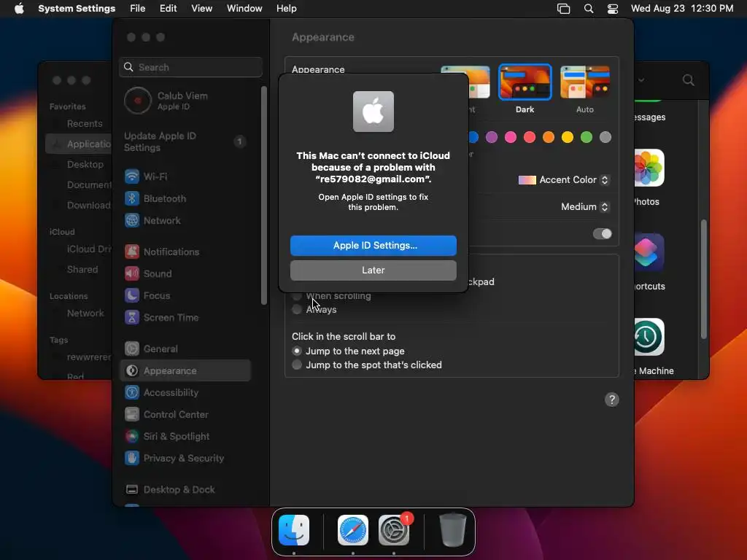Select Auto appearance thumbnail
The image size is (747, 560).
(x=585, y=82)
